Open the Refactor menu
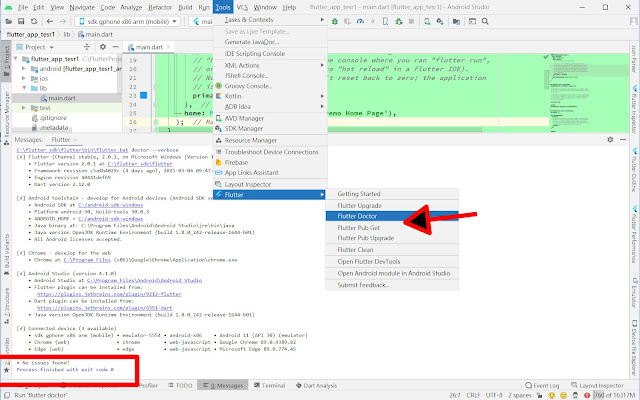Screen dimensions: 640x400 (x=160, y=7)
